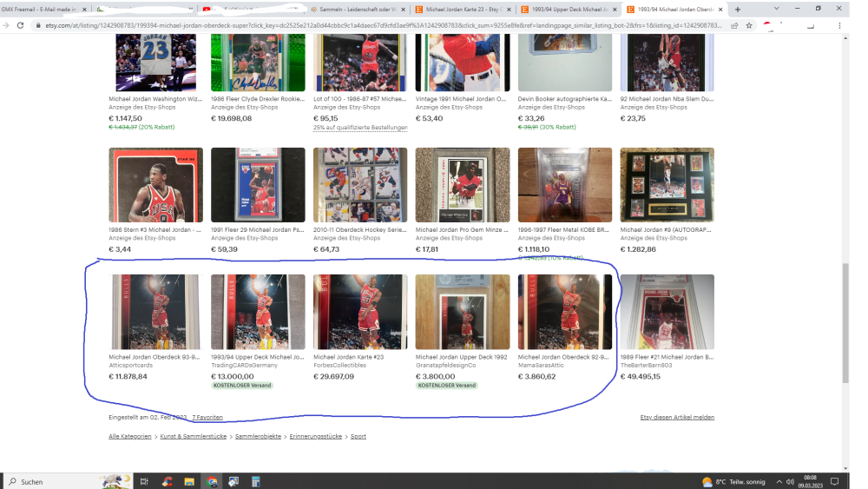Viewport: 868px width, 489px height.
Task: Open the "Etsy diesen Artikel melden" link
Action: tap(677, 417)
